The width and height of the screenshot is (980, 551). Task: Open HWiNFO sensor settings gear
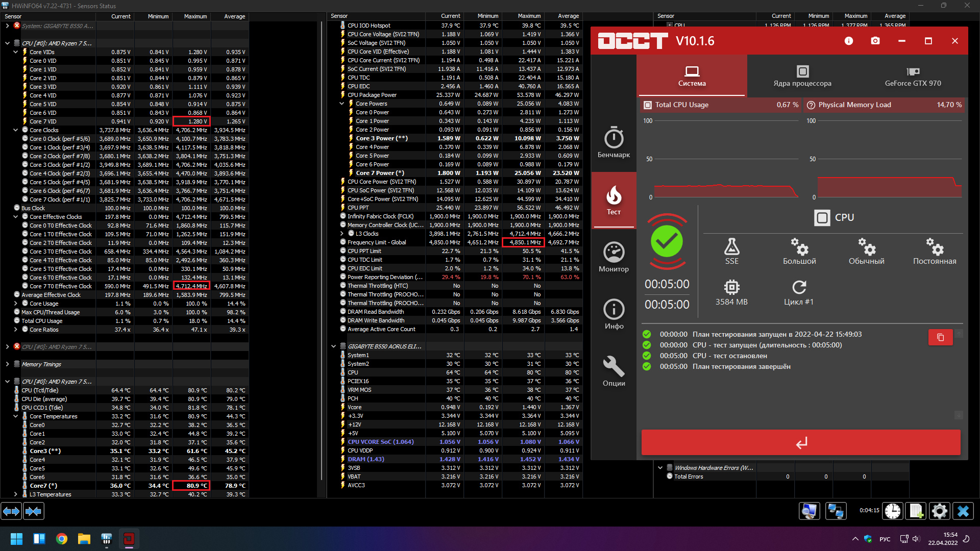point(939,511)
